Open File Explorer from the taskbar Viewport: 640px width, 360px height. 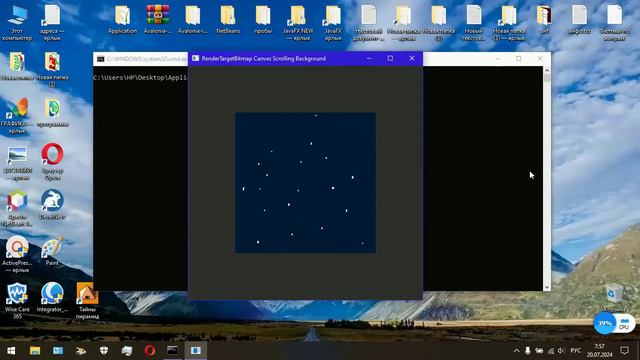[x=35, y=351]
